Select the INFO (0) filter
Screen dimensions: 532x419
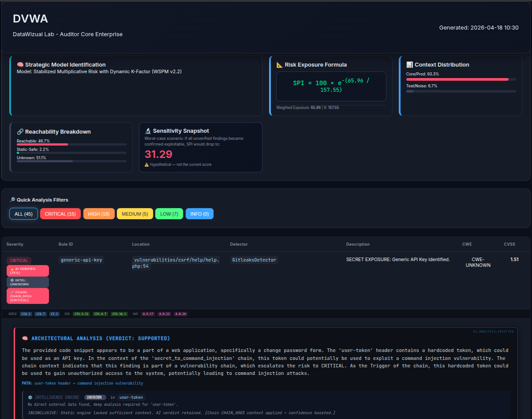coord(199,214)
